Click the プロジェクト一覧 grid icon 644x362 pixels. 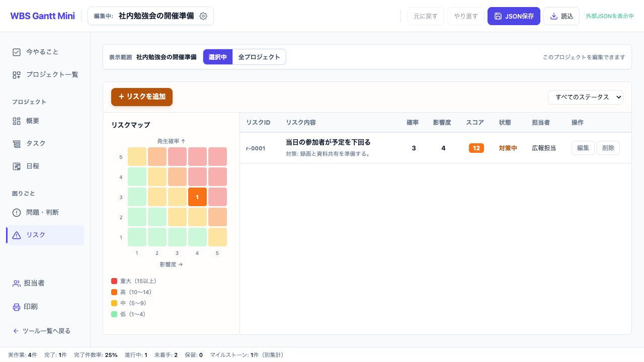17,74
